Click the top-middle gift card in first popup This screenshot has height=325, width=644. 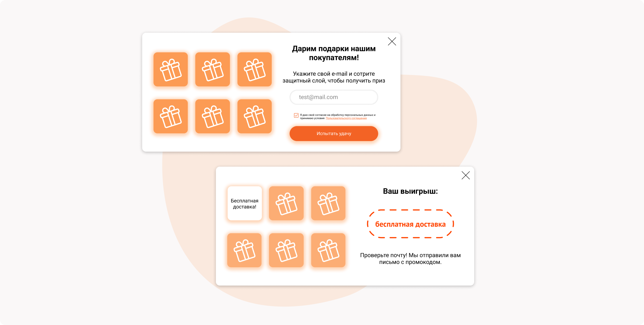tap(213, 69)
